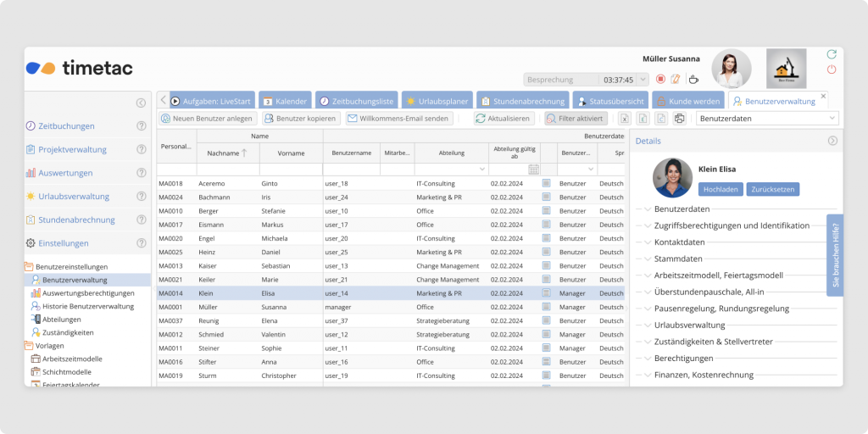Stop the running Besprechung time tracking
Screen dimensions: 868x434
tap(661, 79)
